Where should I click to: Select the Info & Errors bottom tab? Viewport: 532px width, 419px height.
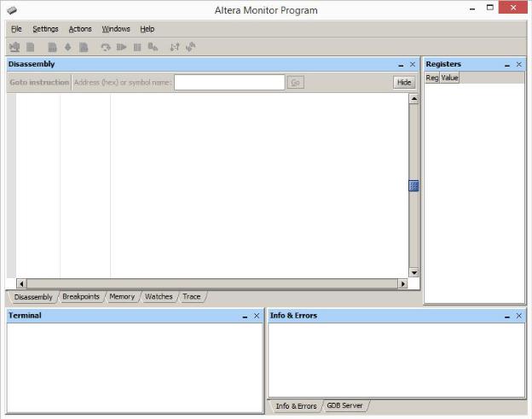(296, 406)
